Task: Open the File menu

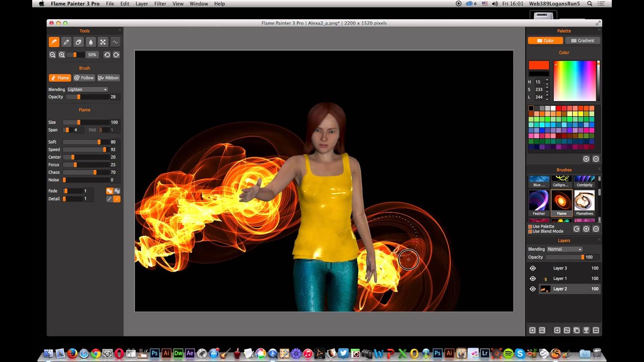Action: (x=110, y=4)
